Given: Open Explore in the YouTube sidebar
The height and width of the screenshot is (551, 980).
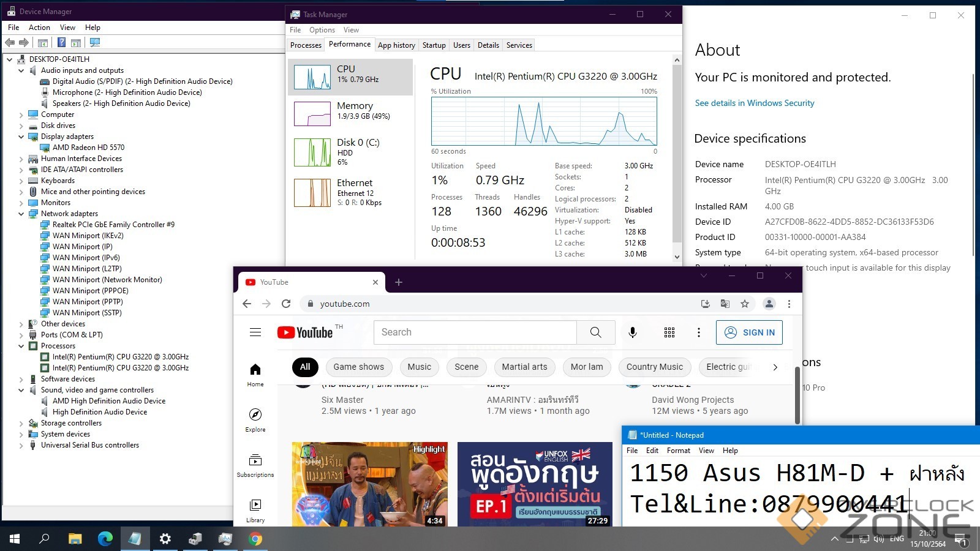Looking at the screenshot, I should click(255, 420).
